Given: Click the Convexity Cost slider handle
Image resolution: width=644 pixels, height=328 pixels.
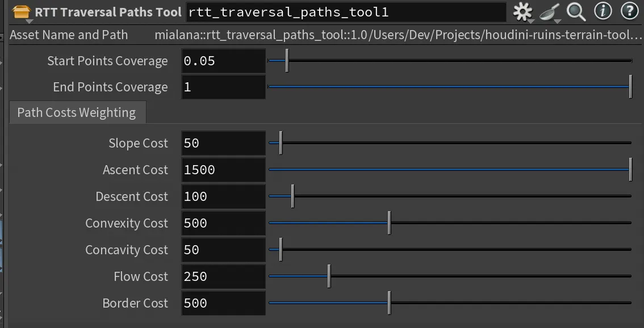Looking at the screenshot, I should 389,223.
